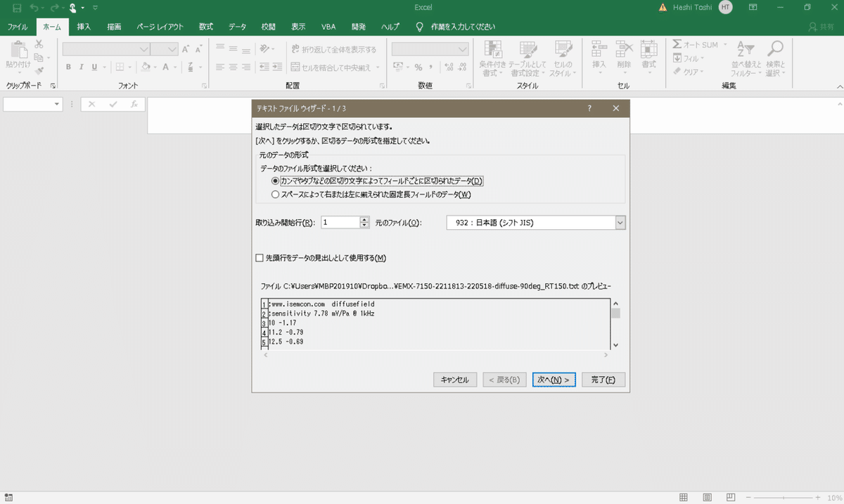
Task: Click Wrap Text (折り返して全体を表示する)
Action: [335, 49]
